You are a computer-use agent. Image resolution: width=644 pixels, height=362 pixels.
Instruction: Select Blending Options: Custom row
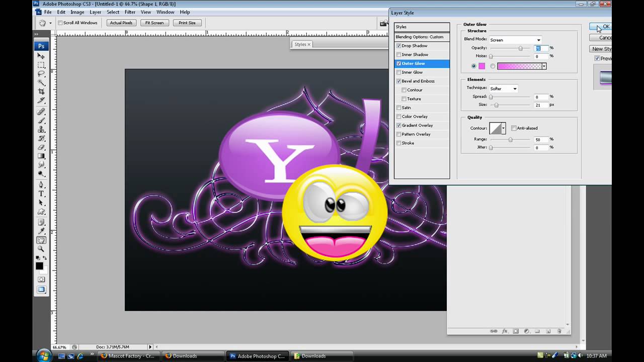(x=422, y=37)
